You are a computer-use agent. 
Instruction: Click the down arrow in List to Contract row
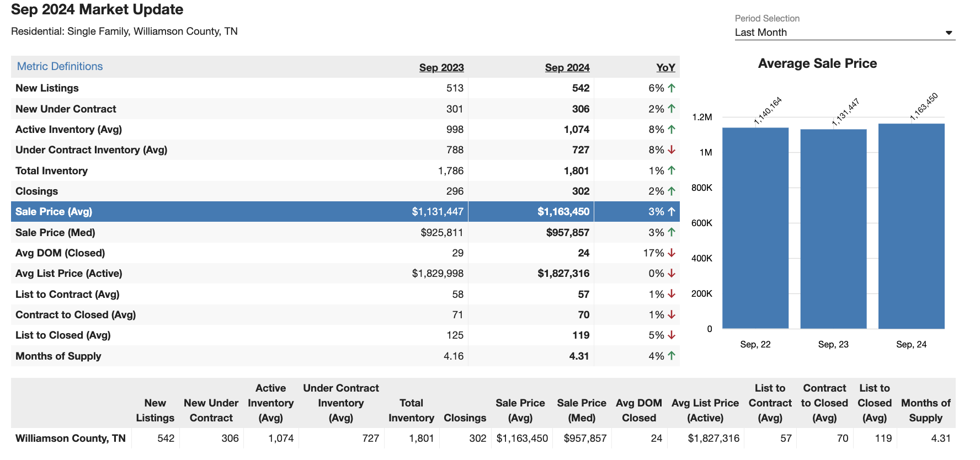(x=672, y=294)
